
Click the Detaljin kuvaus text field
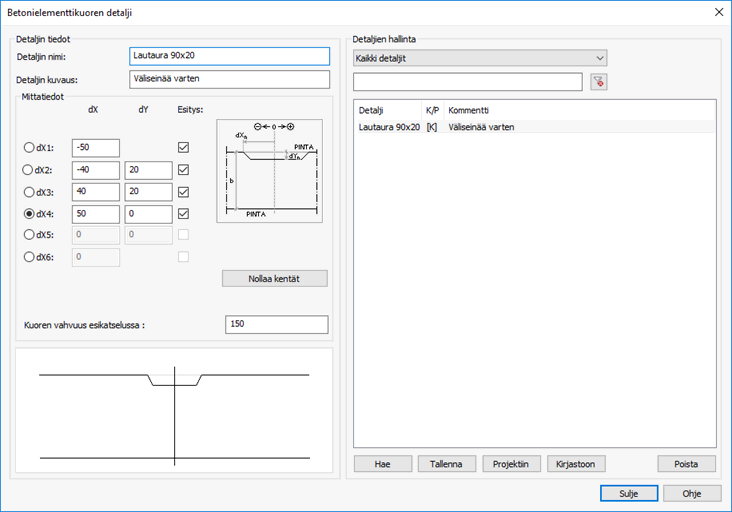tap(229, 79)
